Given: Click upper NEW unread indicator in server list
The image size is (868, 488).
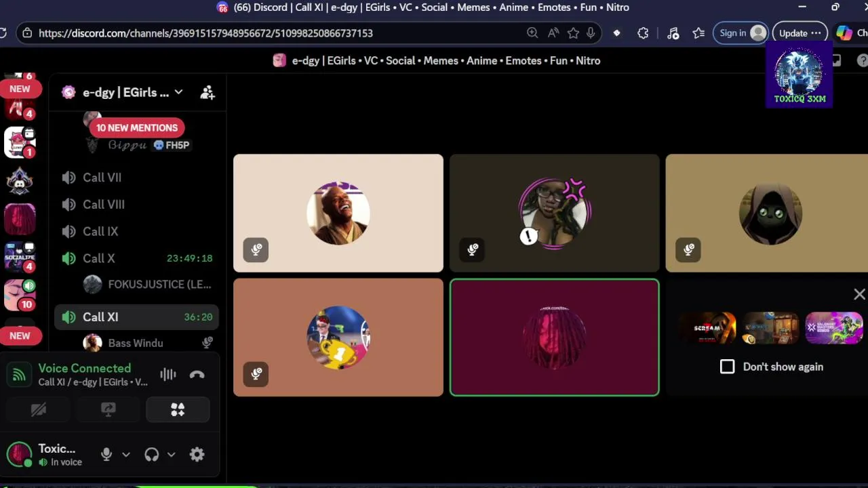Looking at the screenshot, I should [20, 89].
